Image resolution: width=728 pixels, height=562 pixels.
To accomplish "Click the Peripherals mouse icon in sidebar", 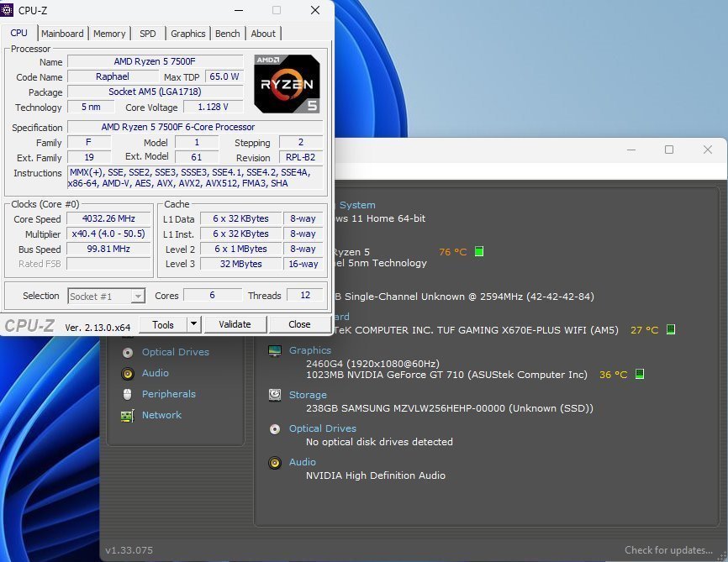I will (128, 395).
